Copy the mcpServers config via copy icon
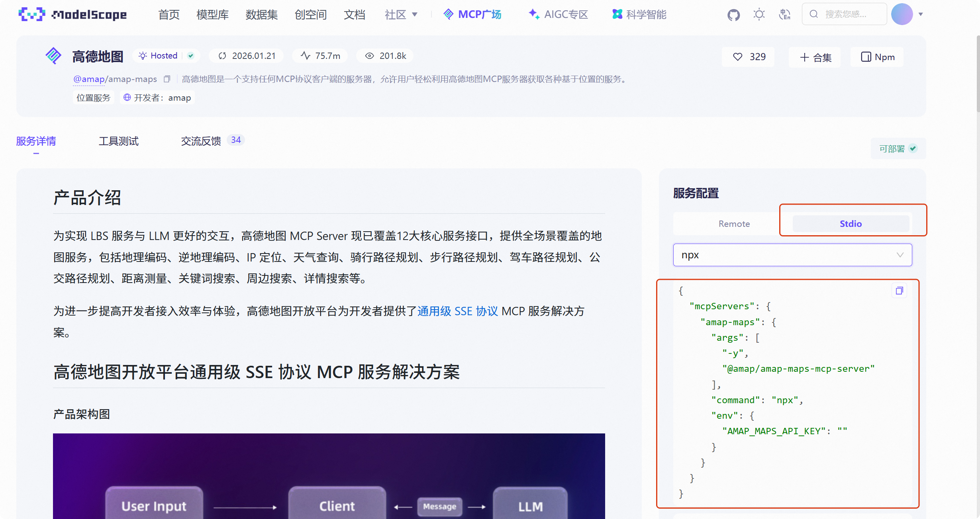 [x=899, y=290]
